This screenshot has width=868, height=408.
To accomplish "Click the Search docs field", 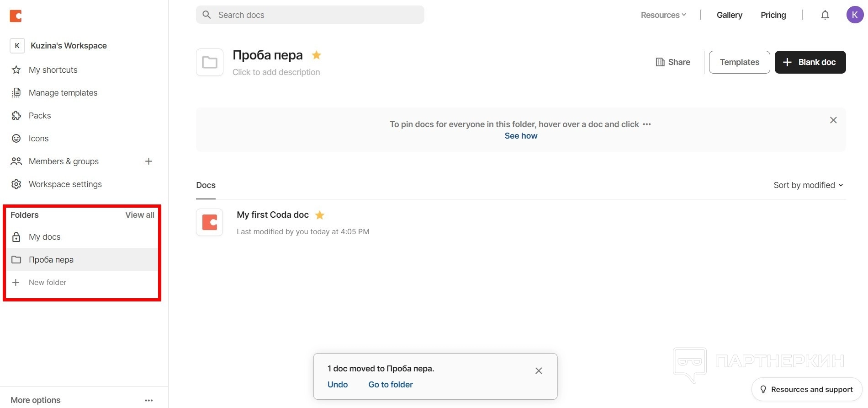I will click(315, 15).
